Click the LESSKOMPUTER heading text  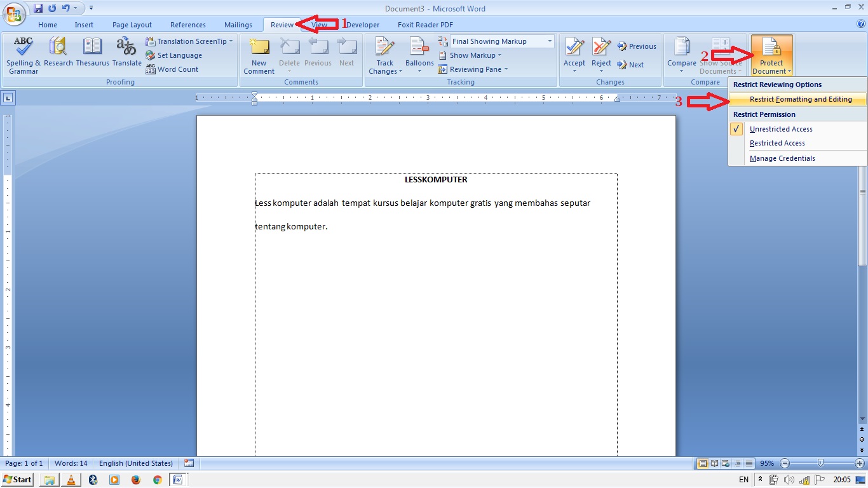[x=436, y=180]
